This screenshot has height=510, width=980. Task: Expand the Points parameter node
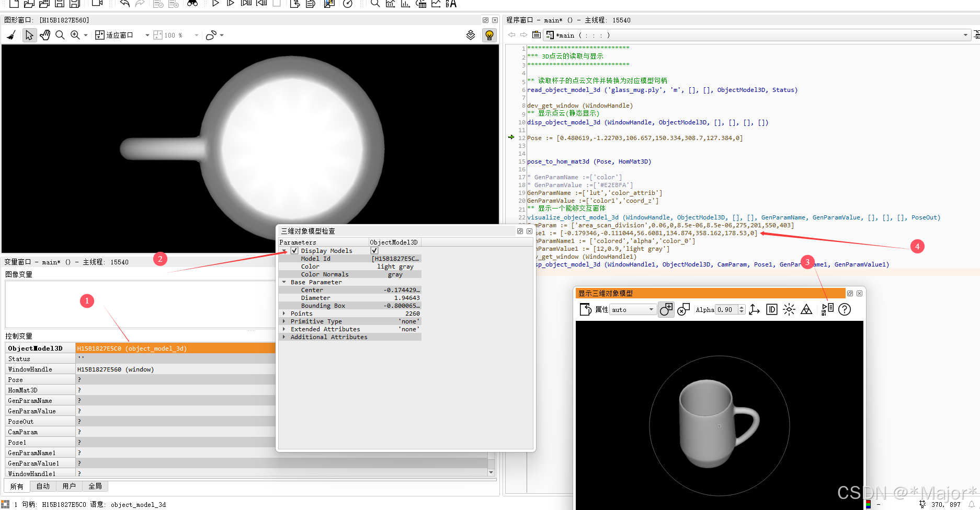[284, 313]
